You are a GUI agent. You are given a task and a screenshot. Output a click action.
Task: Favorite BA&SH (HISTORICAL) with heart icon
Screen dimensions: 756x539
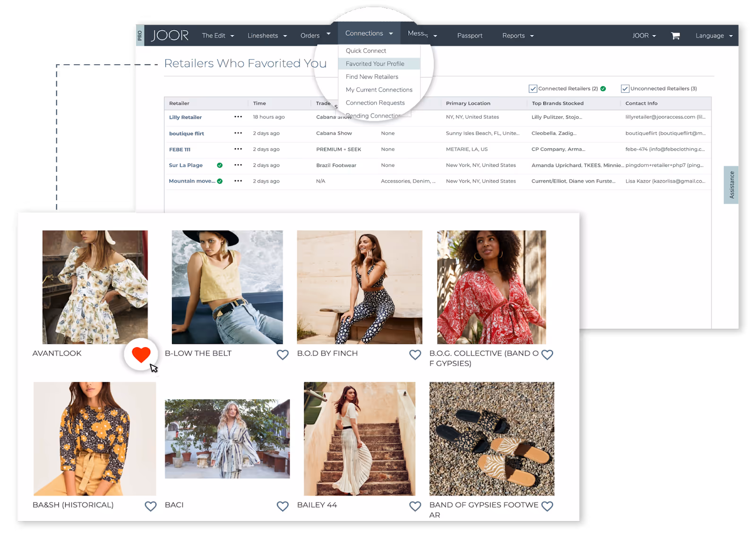tap(150, 506)
